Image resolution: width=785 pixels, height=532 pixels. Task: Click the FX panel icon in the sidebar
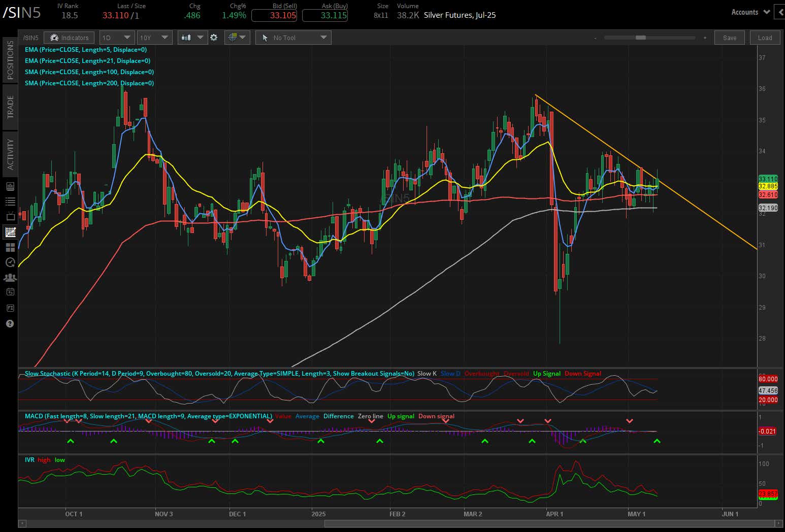[10, 308]
